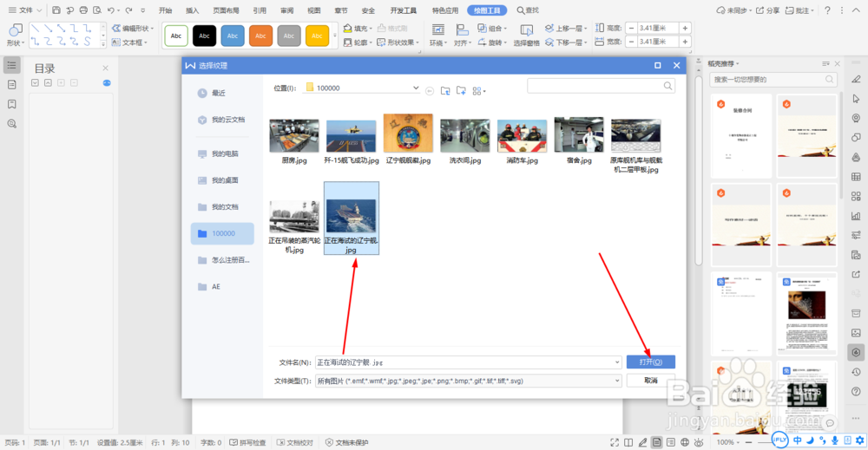Click the find magnifier icon in left sidebar
The image size is (868, 450).
point(11,124)
